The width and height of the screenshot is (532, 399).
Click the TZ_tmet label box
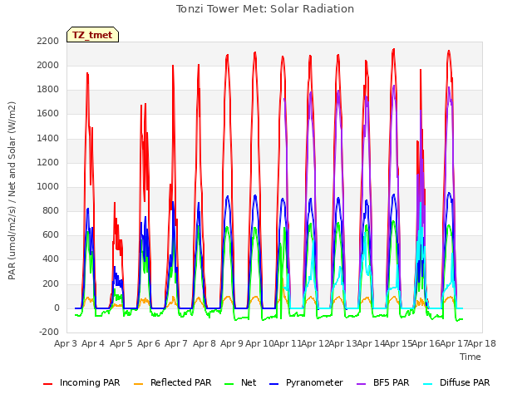pos(92,35)
